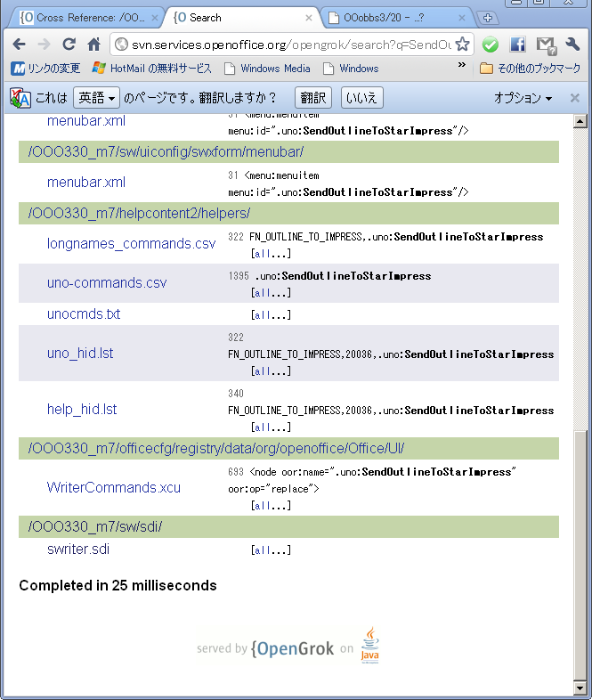
Task: Open longnames_commands.csv file link
Action: coord(131,243)
